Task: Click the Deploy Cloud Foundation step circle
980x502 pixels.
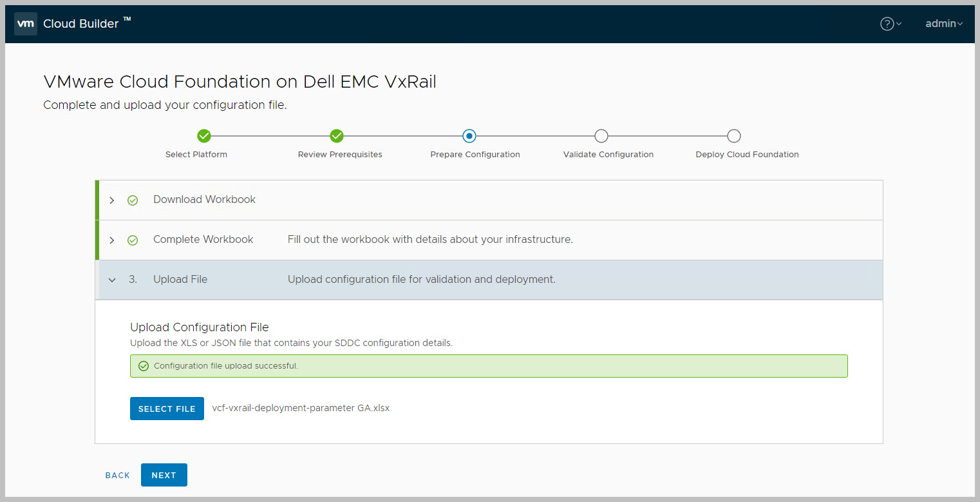Action: coord(733,136)
